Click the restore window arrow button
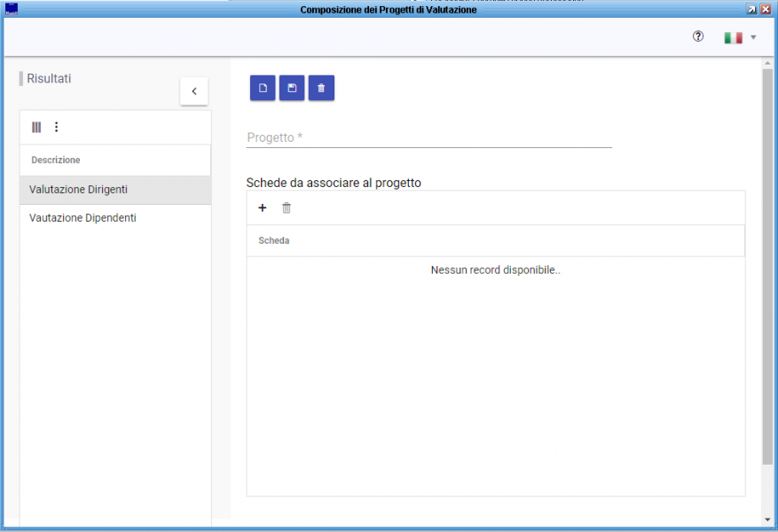The height and width of the screenshot is (532, 778). click(x=752, y=10)
